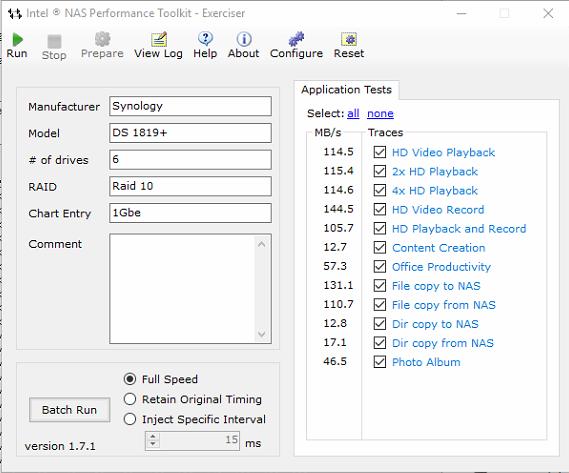Click the select 'all' link
Image resolution: width=569 pixels, height=473 pixels.
353,113
